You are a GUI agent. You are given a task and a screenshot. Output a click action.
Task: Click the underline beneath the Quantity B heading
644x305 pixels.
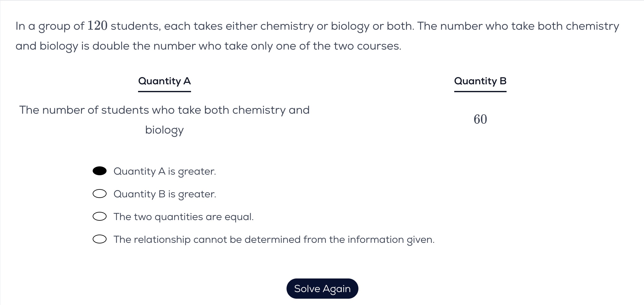(x=480, y=92)
